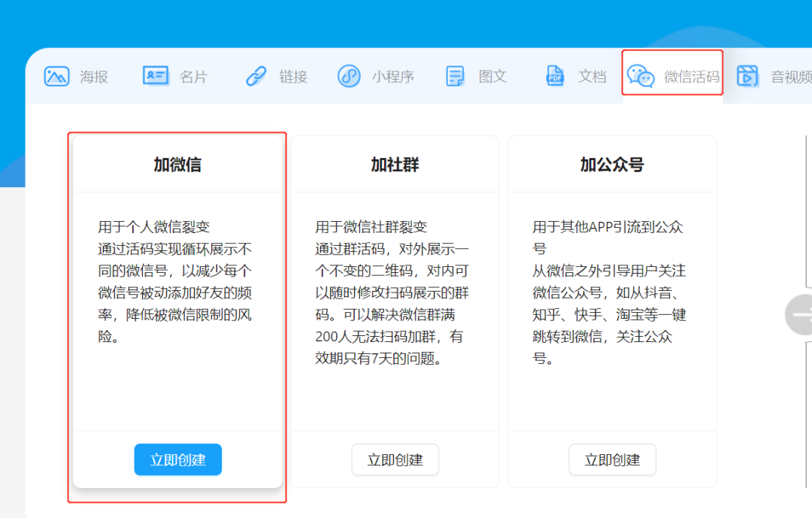Viewport: 812px width, 518px height.
Task: Click the line 效期只有7天的问题。
Action: click(x=378, y=359)
